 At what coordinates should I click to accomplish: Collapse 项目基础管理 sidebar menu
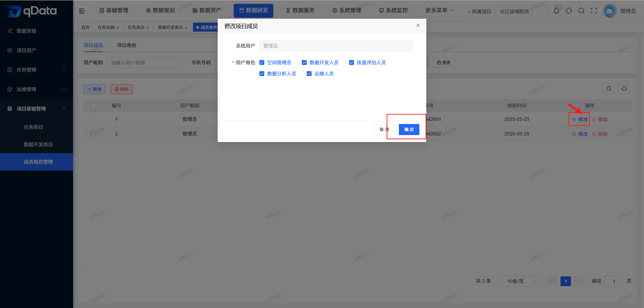37,109
